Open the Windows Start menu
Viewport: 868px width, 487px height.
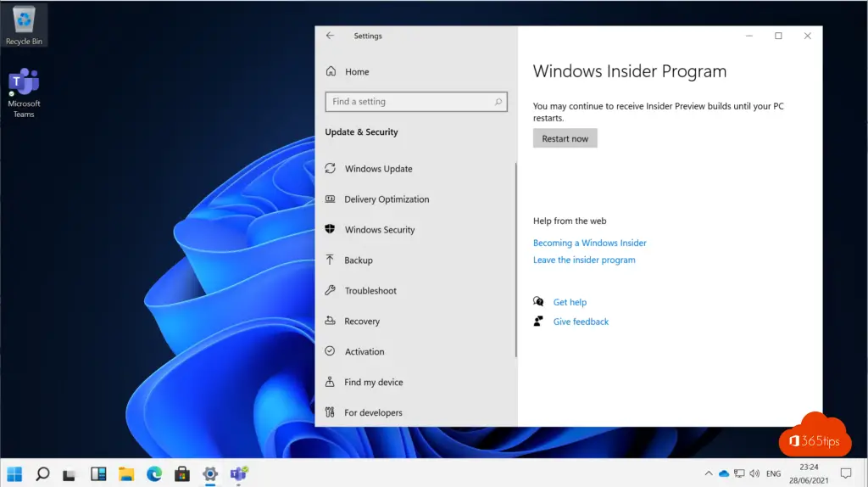click(15, 473)
